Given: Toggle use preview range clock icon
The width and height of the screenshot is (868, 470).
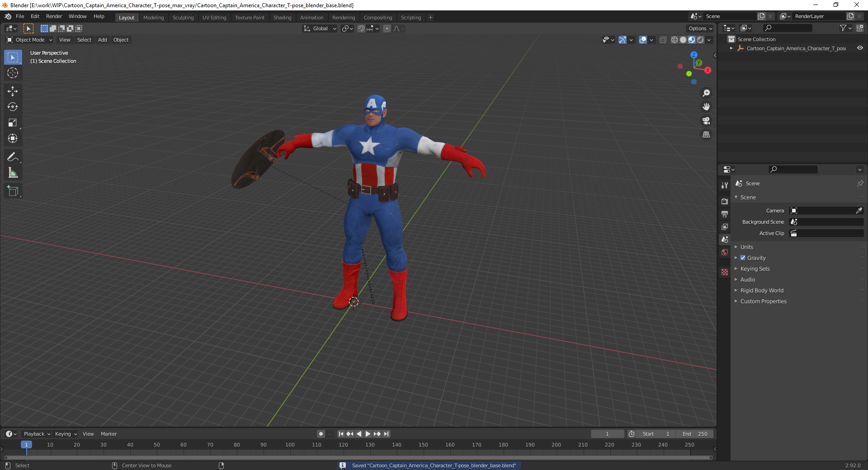Looking at the screenshot, I should coord(632,434).
